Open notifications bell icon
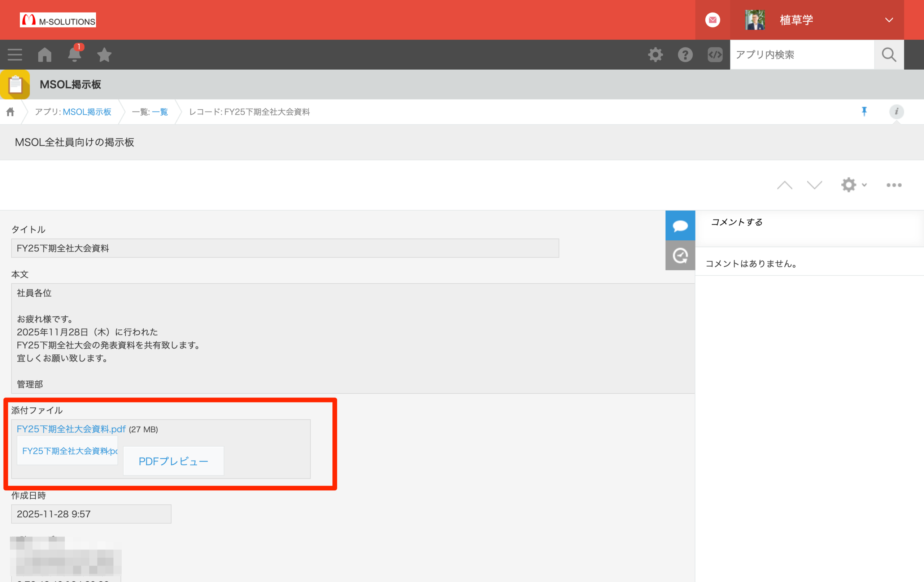The height and width of the screenshot is (582, 924). (74, 54)
